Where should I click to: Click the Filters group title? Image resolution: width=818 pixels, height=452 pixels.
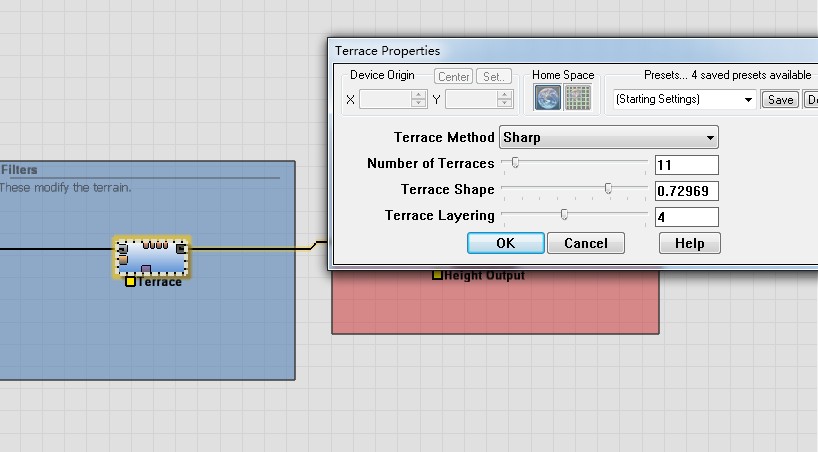click(x=19, y=170)
